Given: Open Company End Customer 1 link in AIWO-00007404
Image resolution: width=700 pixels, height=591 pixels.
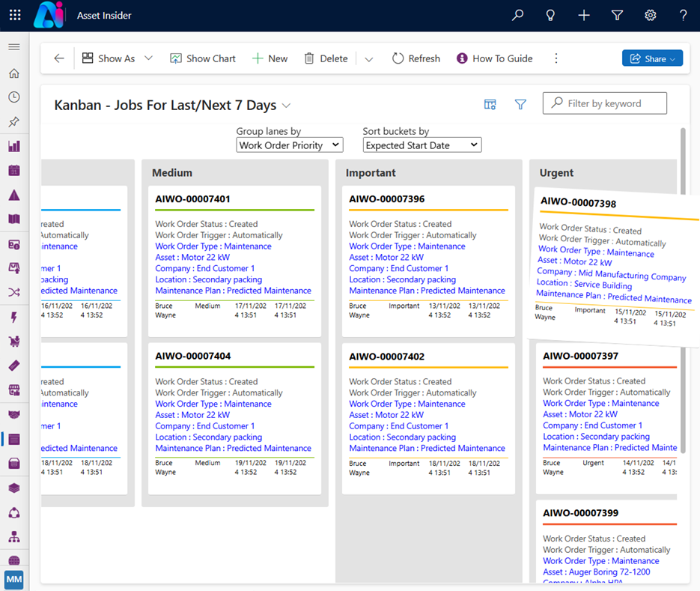Looking at the screenshot, I should (x=205, y=426).
